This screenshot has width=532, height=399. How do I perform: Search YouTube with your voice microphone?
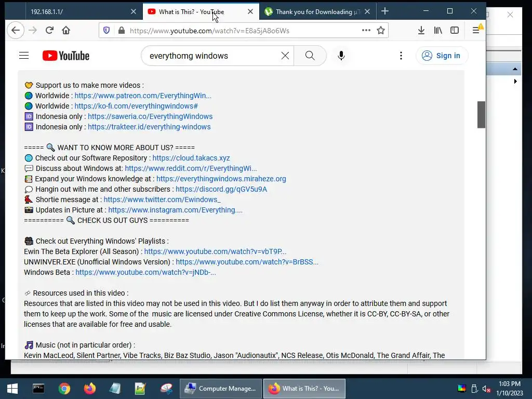point(341,56)
